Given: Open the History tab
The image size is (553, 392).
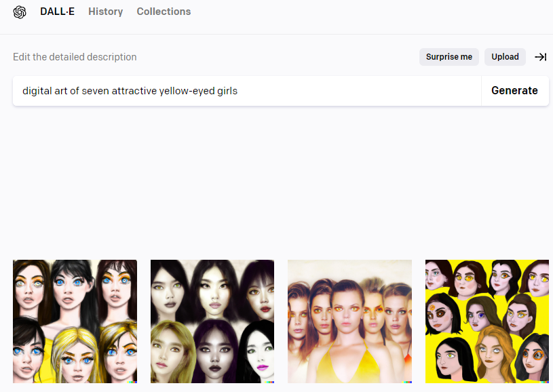Looking at the screenshot, I should [x=105, y=12].
